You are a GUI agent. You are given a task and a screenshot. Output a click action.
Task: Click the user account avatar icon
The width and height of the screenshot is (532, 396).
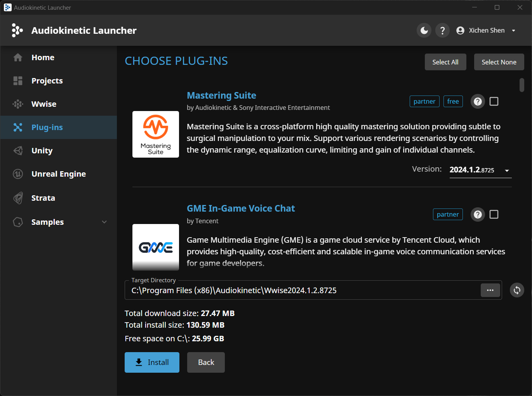pos(460,30)
